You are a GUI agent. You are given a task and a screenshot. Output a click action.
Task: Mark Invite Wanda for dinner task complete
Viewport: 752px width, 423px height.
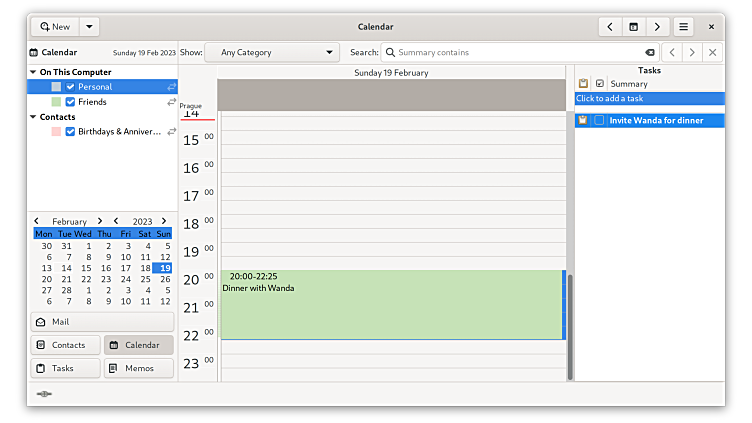pyautogui.click(x=599, y=120)
